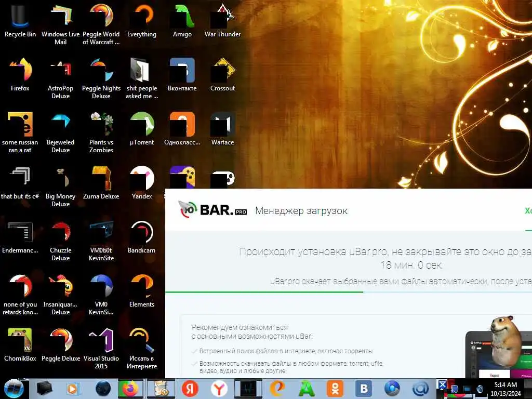
Task: Open Peggle World of Warcraft shortcut
Action: [101, 24]
